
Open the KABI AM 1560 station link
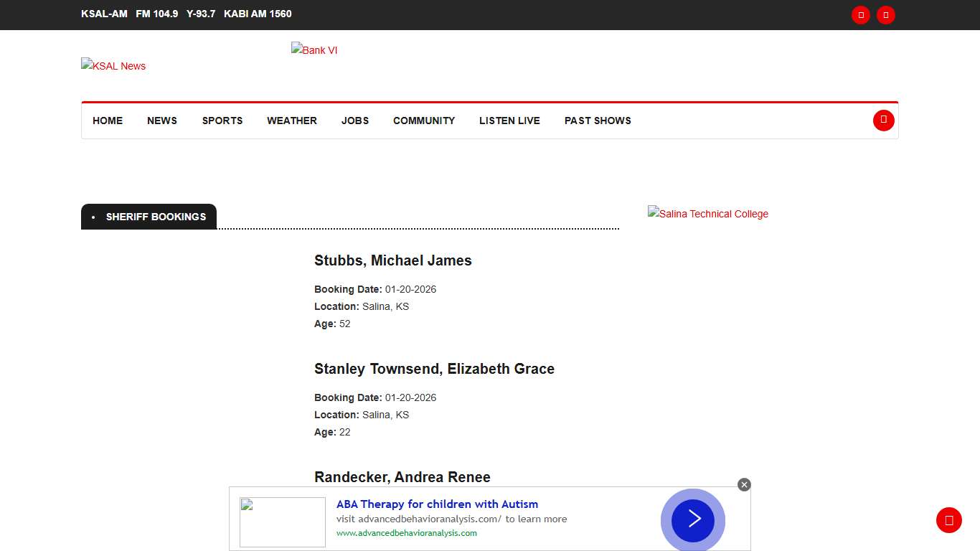258,14
